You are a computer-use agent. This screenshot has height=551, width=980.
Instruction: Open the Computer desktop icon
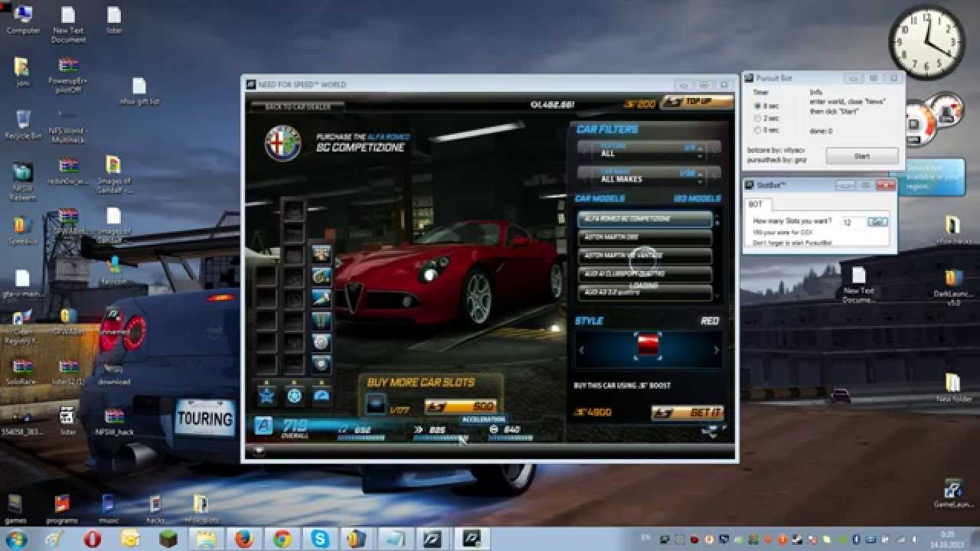coord(23,21)
